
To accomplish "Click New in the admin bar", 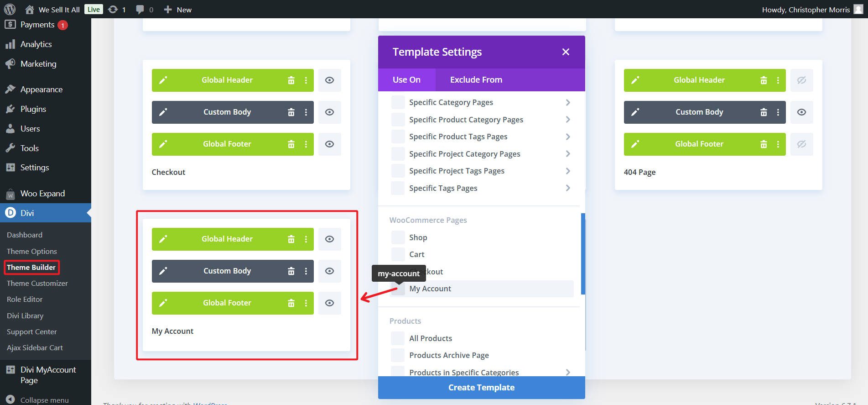I will 178,10.
